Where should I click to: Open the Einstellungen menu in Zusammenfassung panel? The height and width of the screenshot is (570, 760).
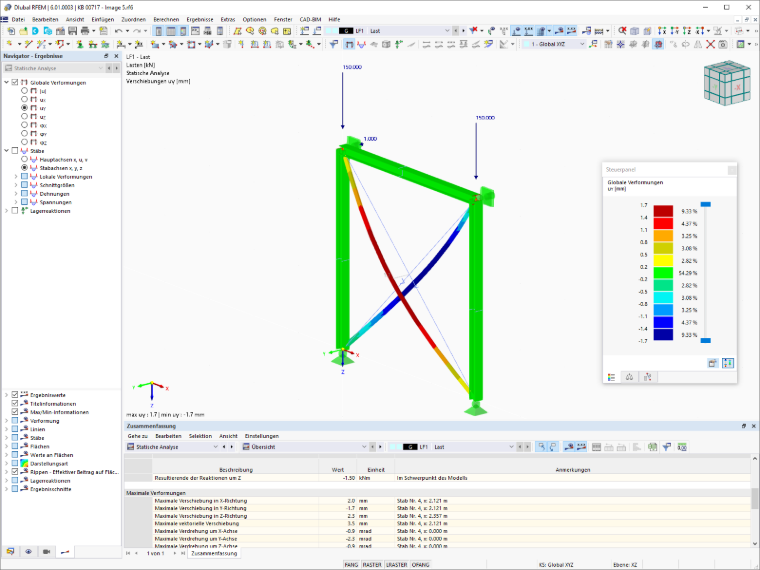click(x=262, y=436)
